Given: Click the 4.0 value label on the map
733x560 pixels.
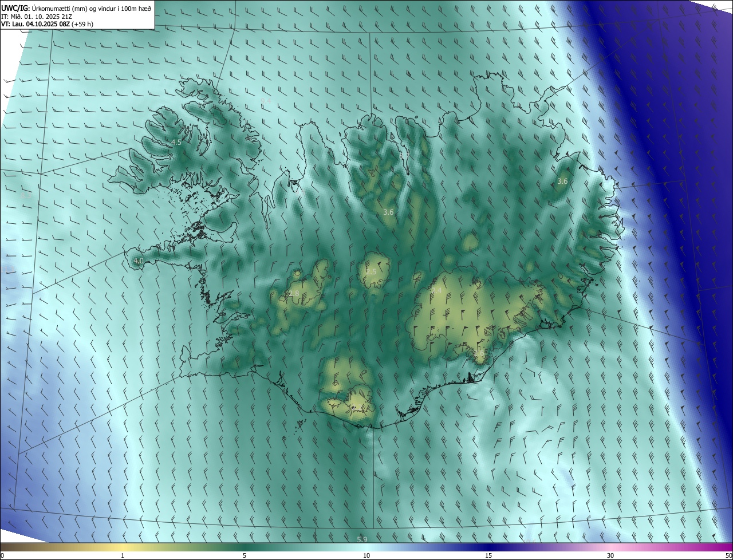Looking at the screenshot, I should [x=138, y=261].
